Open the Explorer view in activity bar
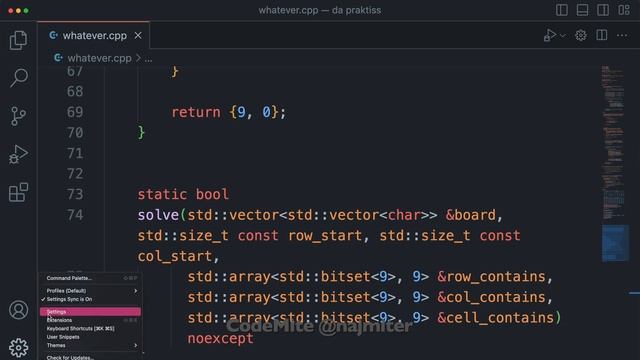Image resolution: width=640 pixels, height=360 pixels. coord(18,40)
